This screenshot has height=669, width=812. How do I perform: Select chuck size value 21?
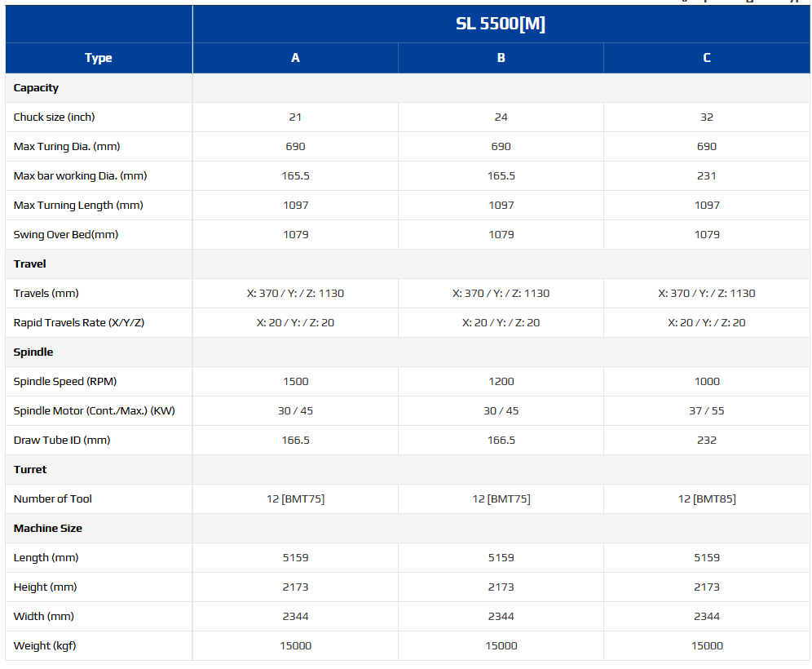pyautogui.click(x=295, y=117)
